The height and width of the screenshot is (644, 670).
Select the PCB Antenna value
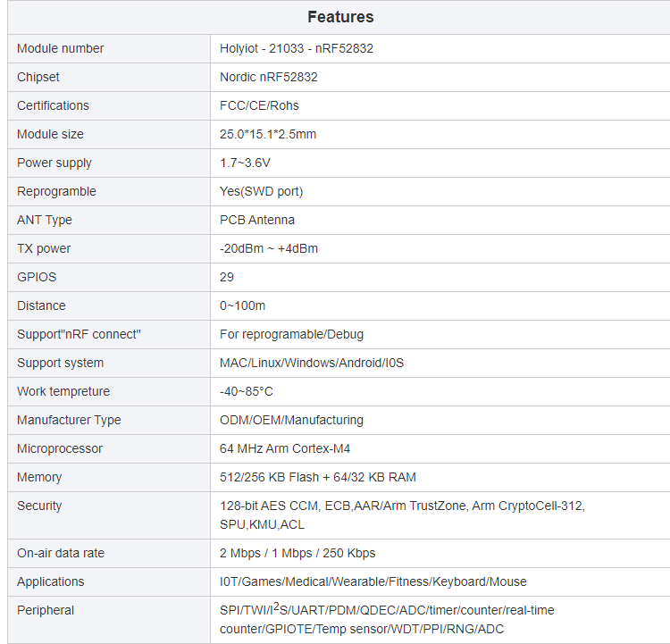[x=257, y=220]
